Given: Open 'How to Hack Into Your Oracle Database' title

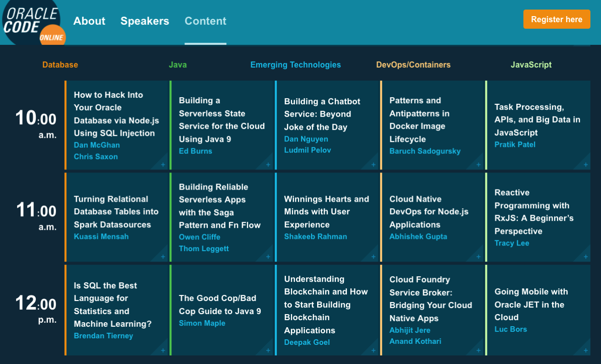Looking at the screenshot, I should click(x=116, y=114).
